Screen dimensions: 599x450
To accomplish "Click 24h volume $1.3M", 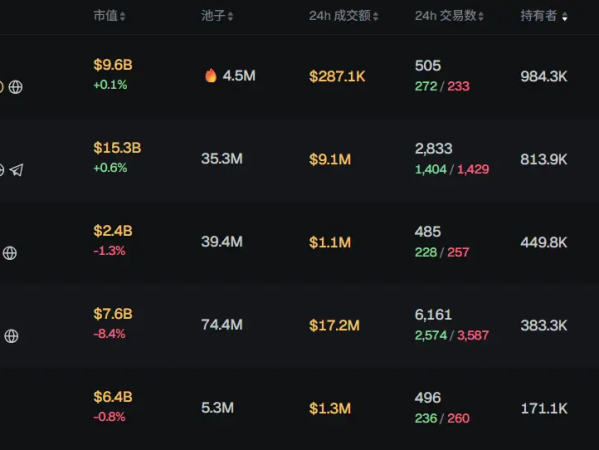I will tap(330, 408).
